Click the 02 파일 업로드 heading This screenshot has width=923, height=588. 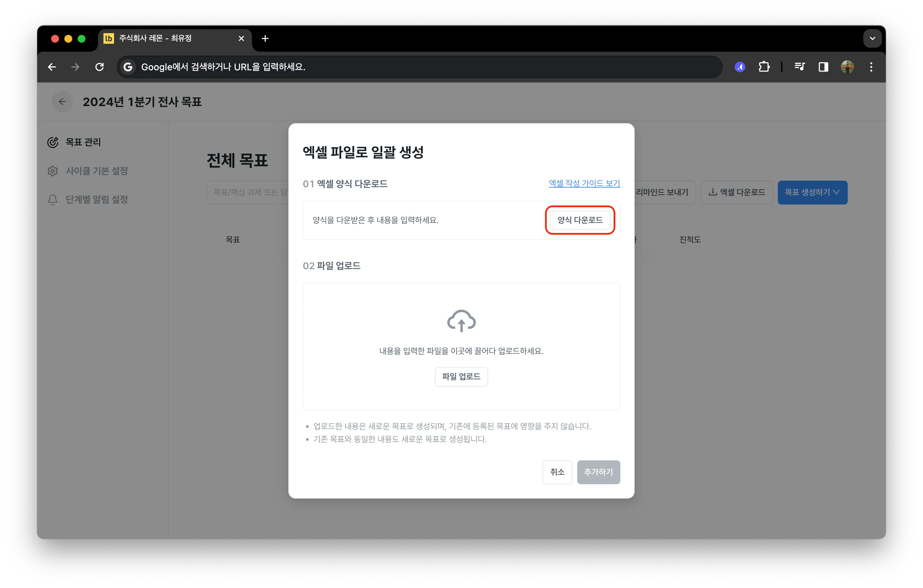tap(332, 265)
